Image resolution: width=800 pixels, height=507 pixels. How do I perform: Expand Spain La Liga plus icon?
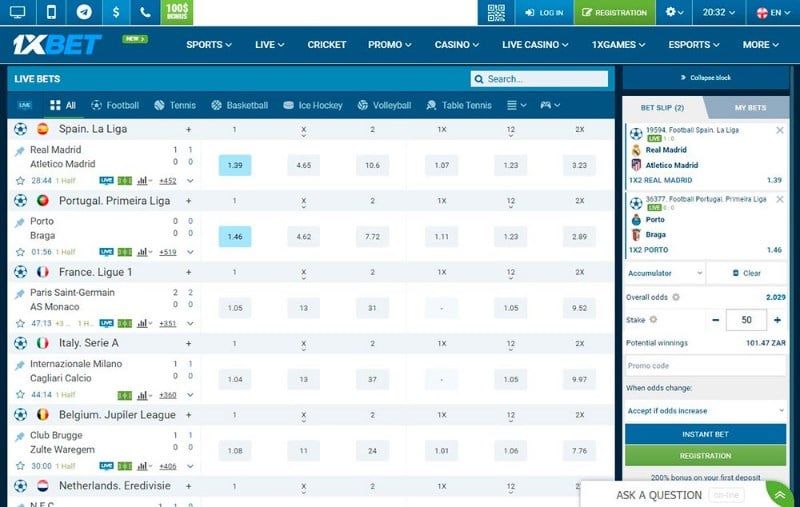pyautogui.click(x=188, y=130)
